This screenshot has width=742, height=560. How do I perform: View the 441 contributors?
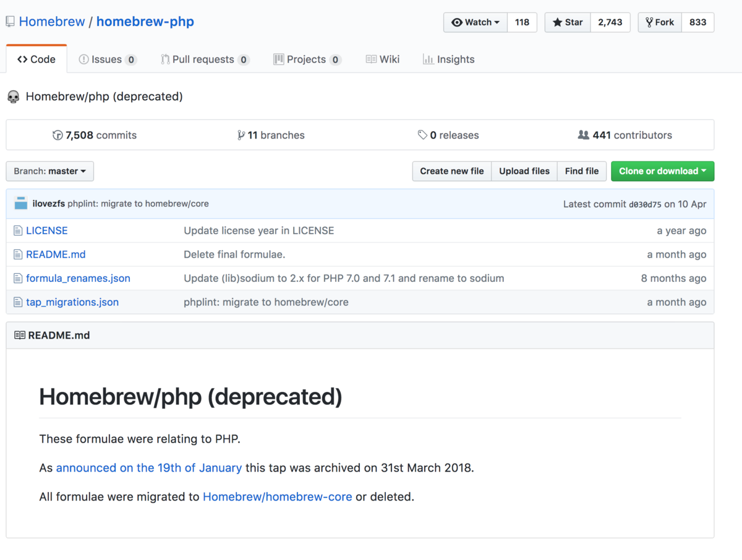[x=625, y=135]
